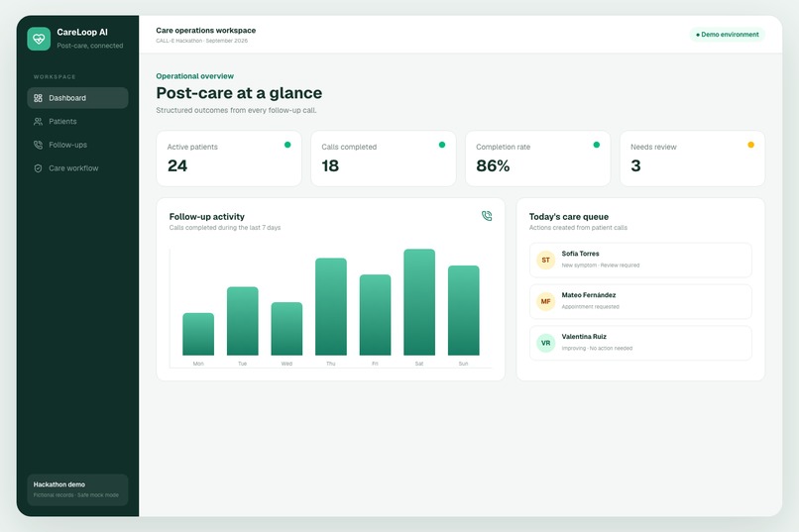Viewport: 799px width, 532px height.
Task: Select Care workflow in the sidebar
Action: (x=77, y=168)
